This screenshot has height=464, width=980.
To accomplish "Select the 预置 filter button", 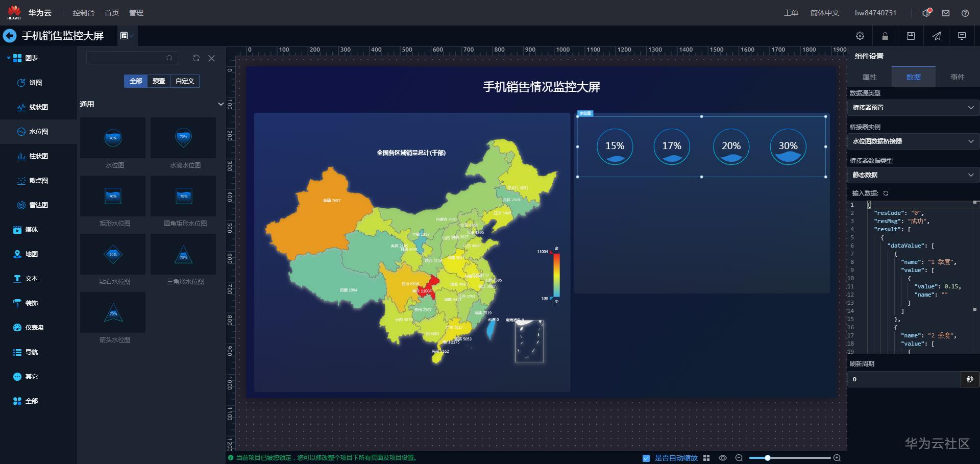I will [x=159, y=81].
